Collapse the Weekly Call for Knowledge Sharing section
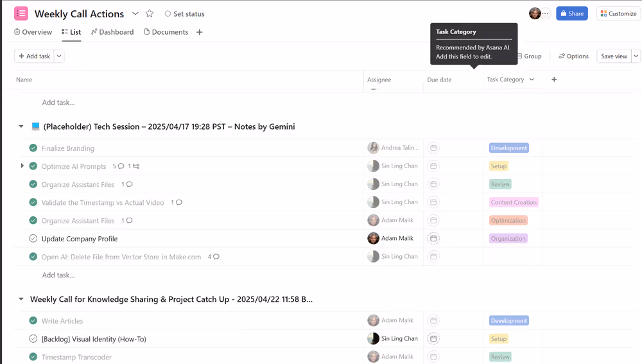 coord(21,299)
